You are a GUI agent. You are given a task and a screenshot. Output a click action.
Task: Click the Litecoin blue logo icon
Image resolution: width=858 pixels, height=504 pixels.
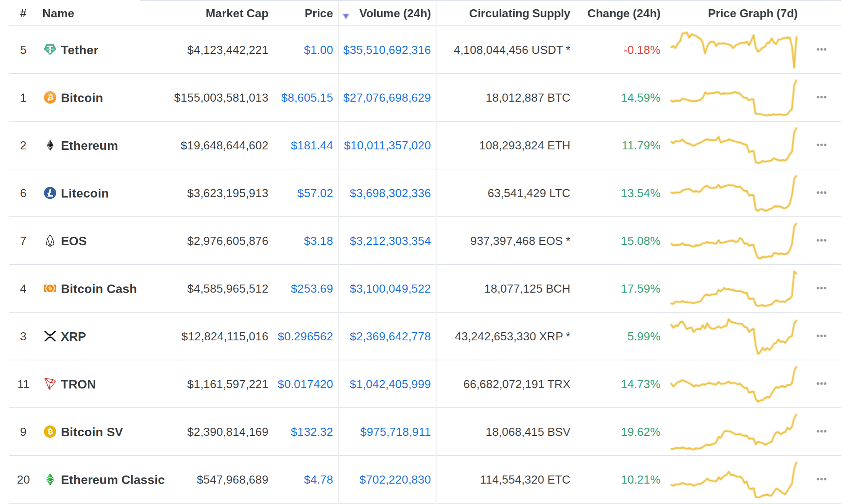(x=50, y=193)
